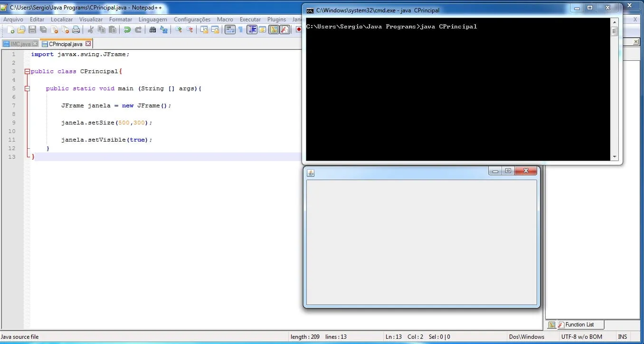Image resolution: width=644 pixels, height=344 pixels.
Task: Click the Close document toolbar icon
Action: click(54, 29)
